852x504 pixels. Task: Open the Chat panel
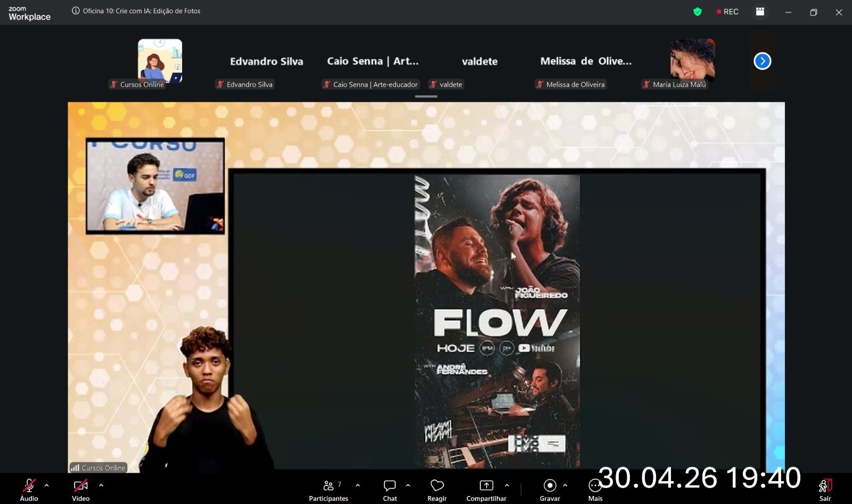pyautogui.click(x=390, y=490)
